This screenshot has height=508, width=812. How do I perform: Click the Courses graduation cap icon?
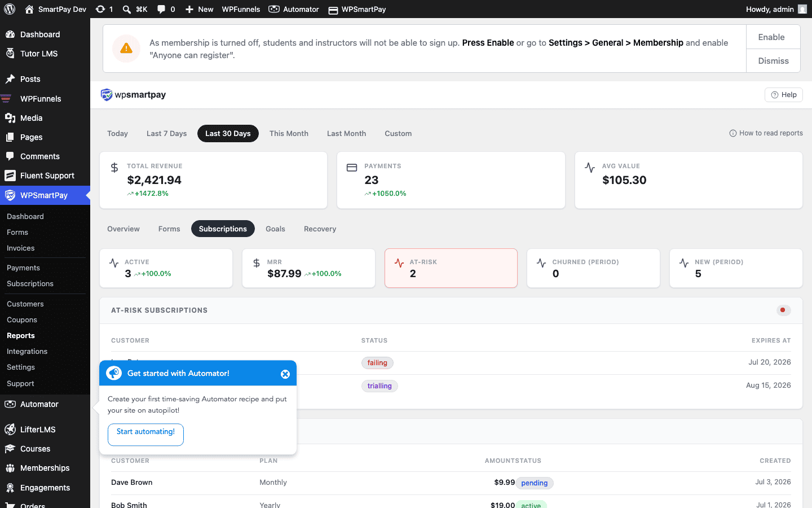pyautogui.click(x=10, y=449)
